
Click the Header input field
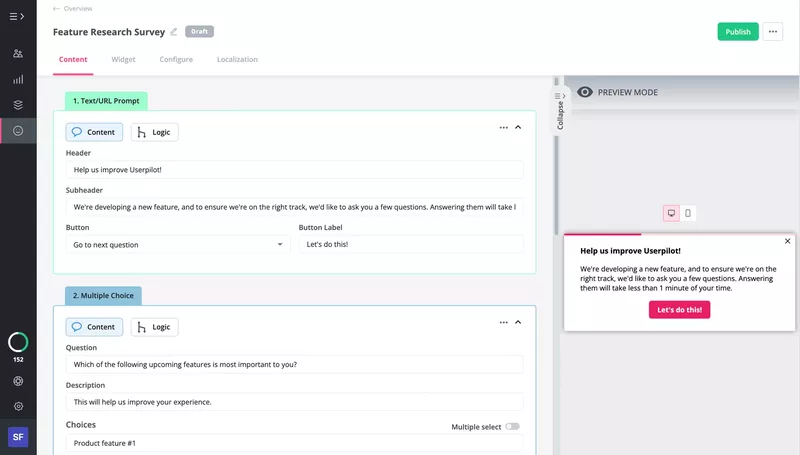pos(294,170)
